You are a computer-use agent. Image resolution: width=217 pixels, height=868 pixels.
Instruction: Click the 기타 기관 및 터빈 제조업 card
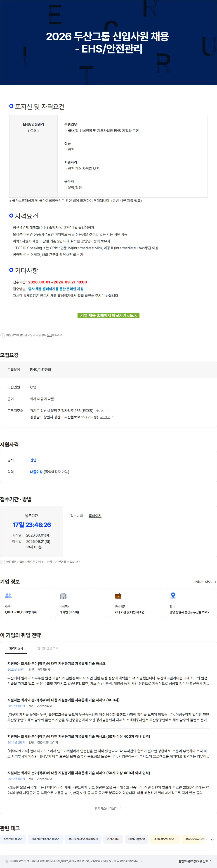(136, 603)
